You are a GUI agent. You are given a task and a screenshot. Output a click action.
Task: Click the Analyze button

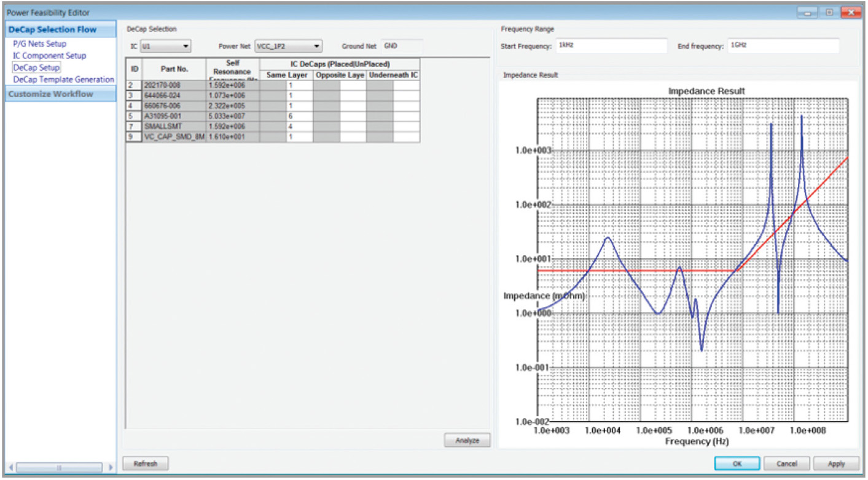coord(467,440)
